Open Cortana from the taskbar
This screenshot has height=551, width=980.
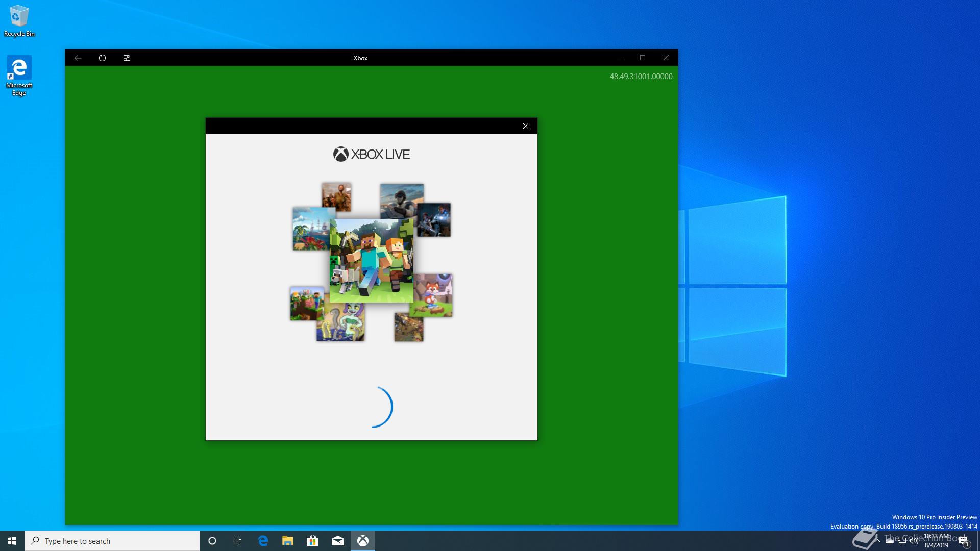tap(212, 541)
